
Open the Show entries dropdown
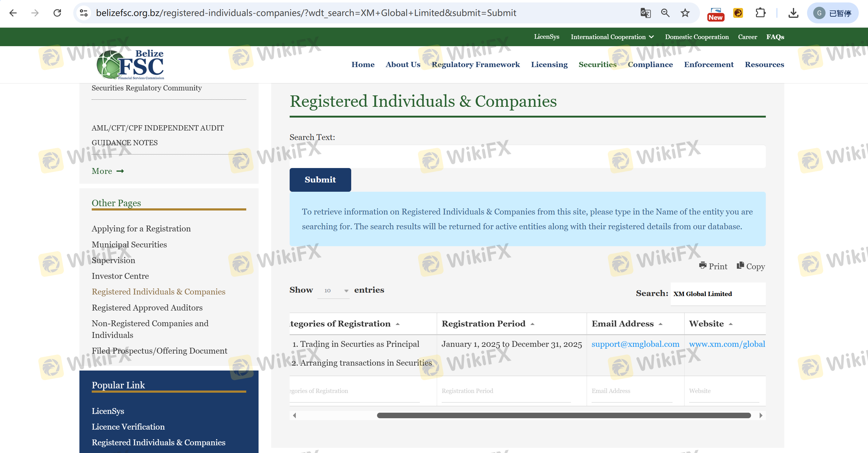coord(333,290)
